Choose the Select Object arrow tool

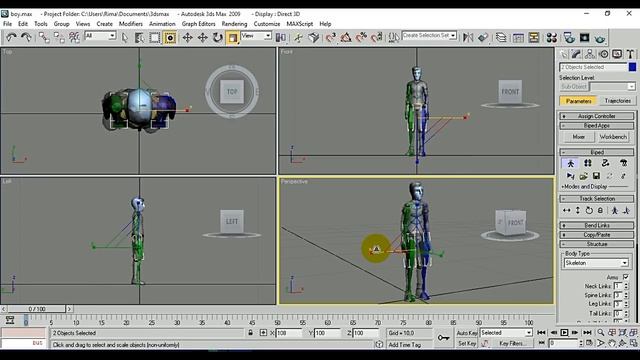pyautogui.click(x=125, y=38)
